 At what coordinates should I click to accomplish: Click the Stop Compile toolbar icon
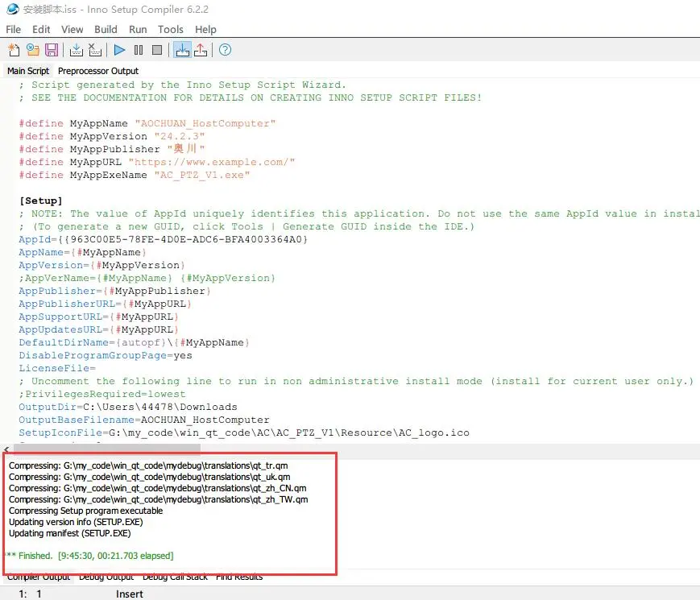(x=95, y=50)
